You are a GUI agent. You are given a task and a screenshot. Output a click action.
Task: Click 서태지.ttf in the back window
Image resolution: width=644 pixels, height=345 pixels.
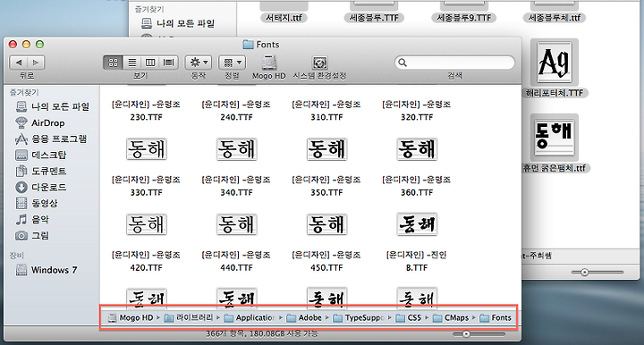284,18
